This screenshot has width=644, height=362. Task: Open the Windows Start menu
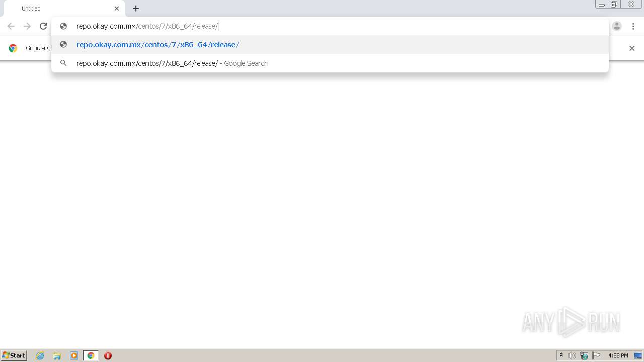pos(14,355)
